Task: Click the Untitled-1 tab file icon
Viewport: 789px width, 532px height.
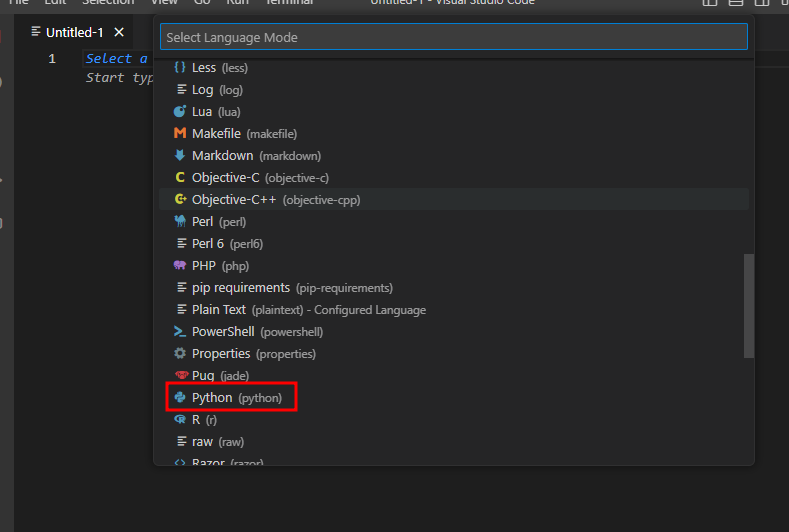Action: (36, 32)
